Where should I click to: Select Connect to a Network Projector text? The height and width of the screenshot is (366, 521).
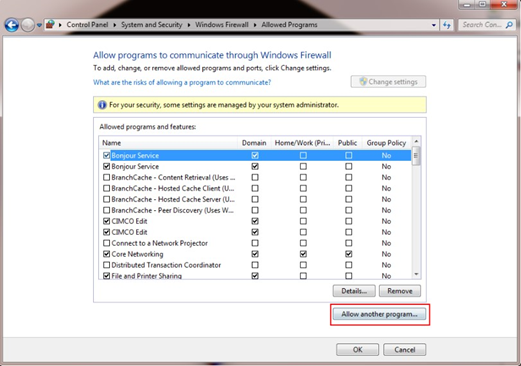(x=159, y=243)
